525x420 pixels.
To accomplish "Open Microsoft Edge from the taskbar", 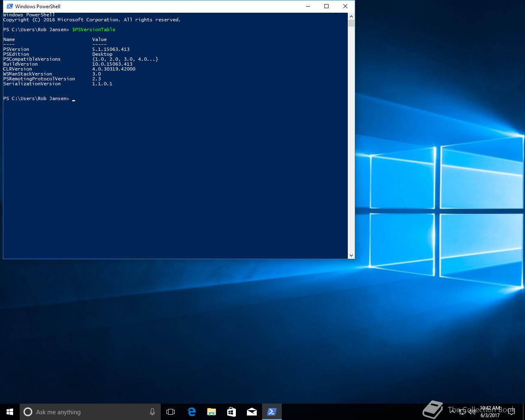I will coord(191,412).
